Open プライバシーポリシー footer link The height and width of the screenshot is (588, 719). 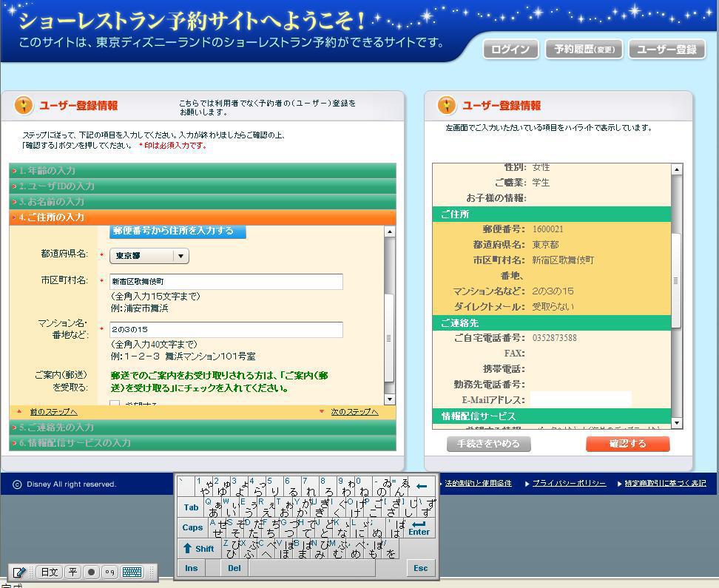pos(569,484)
